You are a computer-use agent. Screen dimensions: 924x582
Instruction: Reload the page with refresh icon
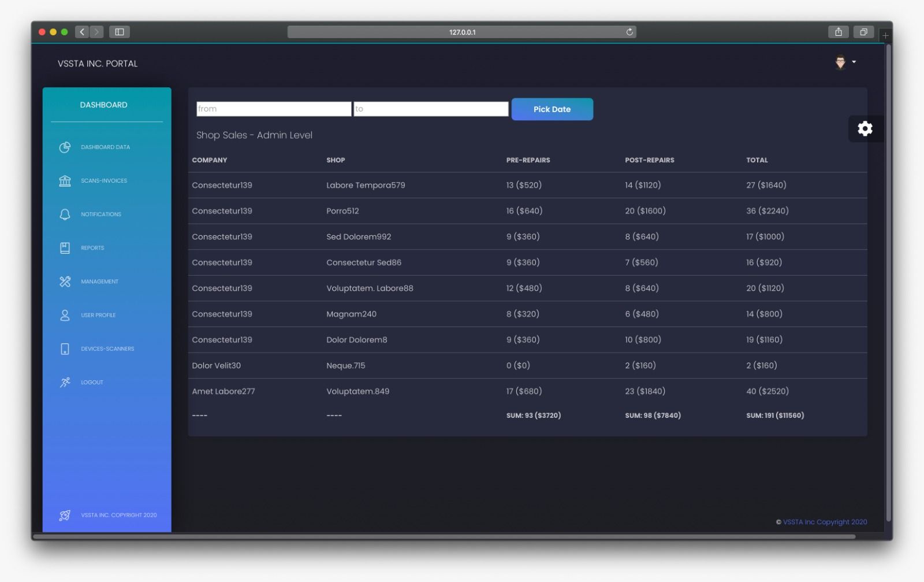(629, 32)
